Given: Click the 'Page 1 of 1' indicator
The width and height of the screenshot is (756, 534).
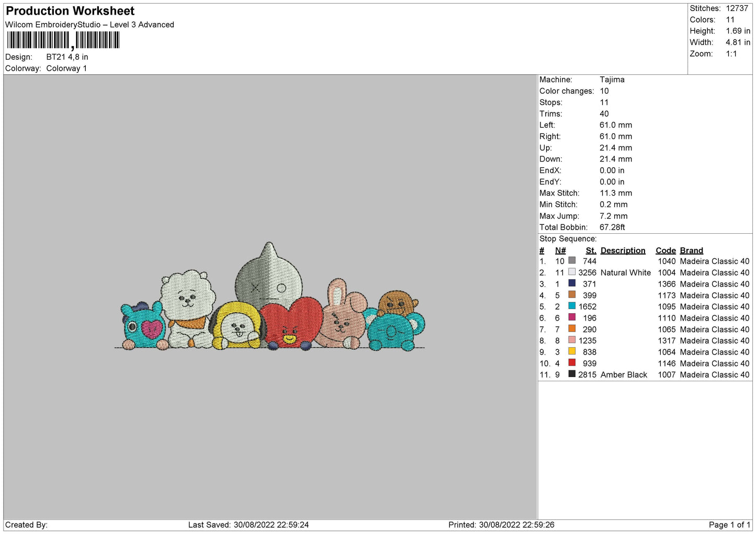Looking at the screenshot, I should 729,525.
